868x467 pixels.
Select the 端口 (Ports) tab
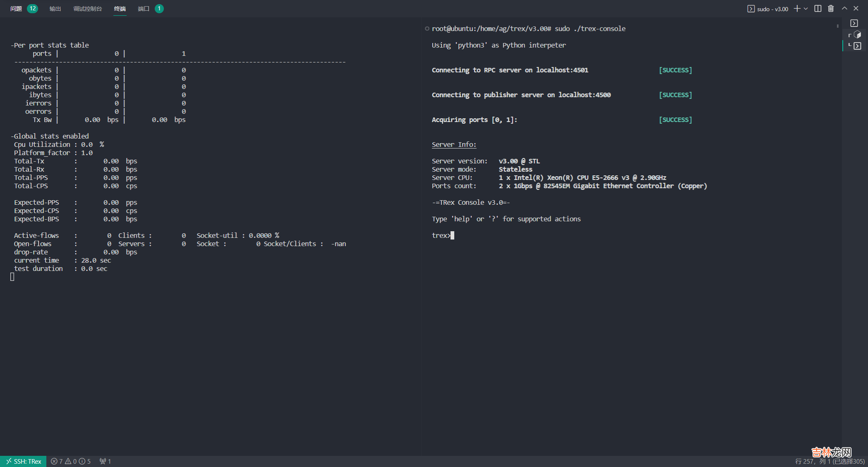(x=143, y=9)
